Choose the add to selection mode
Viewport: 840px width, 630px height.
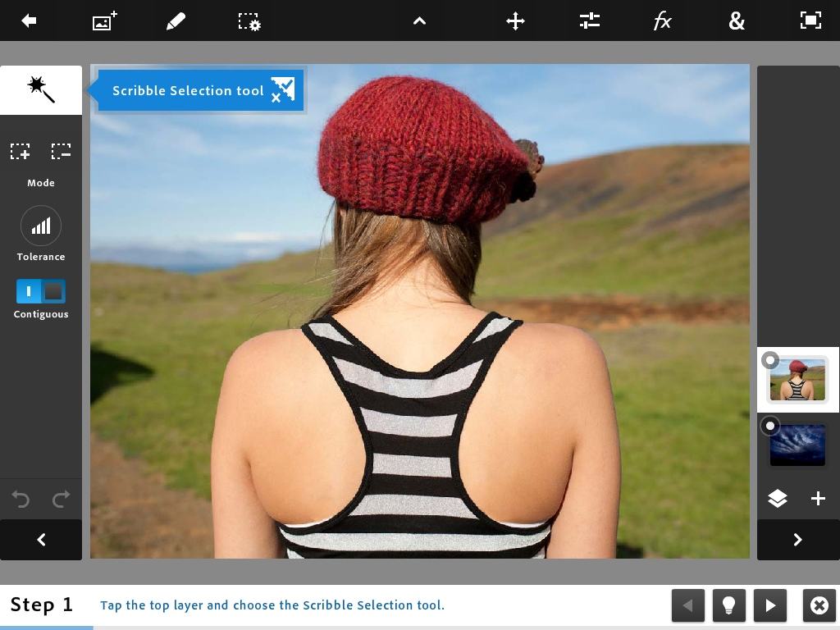tap(21, 151)
